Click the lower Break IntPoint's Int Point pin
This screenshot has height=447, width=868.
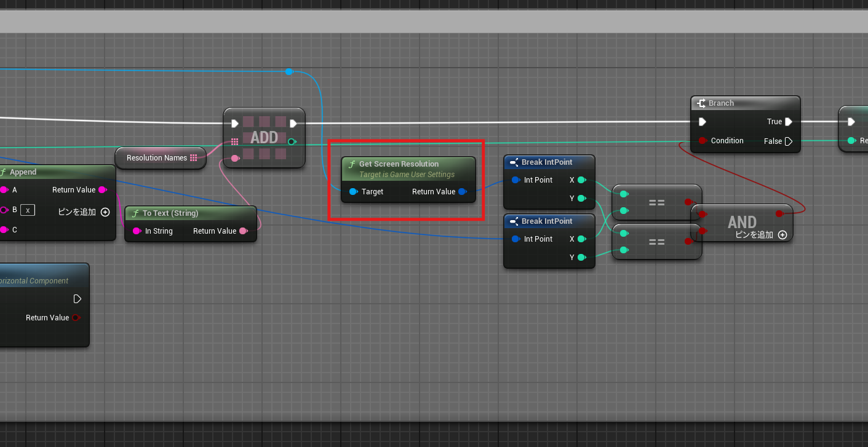(516, 239)
